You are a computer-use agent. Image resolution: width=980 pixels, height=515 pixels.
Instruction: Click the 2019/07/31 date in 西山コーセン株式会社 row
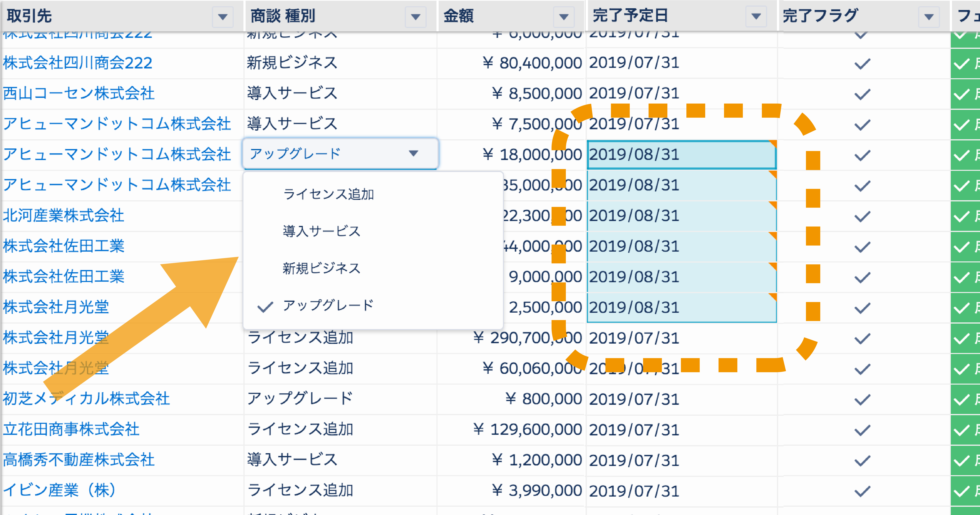[x=634, y=93]
